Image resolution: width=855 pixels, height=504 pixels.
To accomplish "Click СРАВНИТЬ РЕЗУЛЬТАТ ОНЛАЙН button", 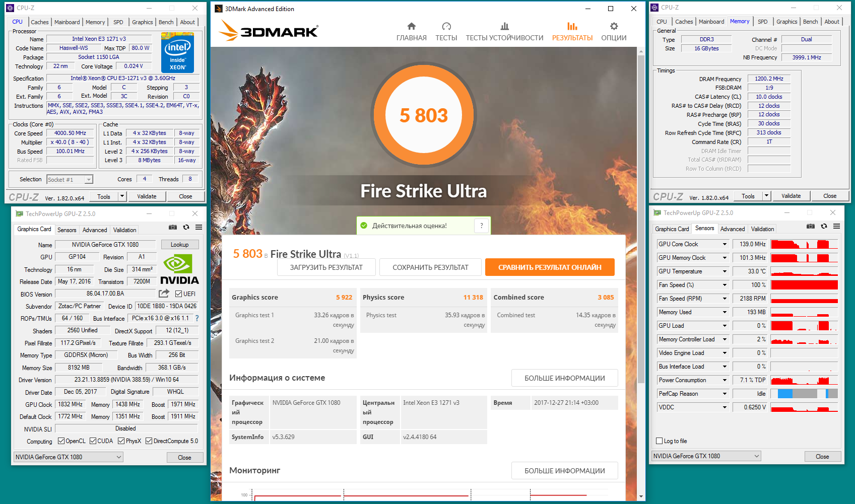I will coord(550,267).
